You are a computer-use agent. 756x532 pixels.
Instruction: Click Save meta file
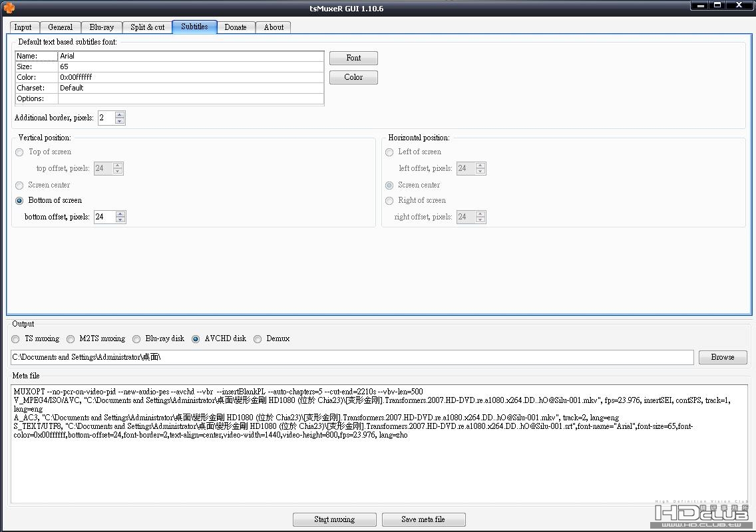[x=423, y=519]
